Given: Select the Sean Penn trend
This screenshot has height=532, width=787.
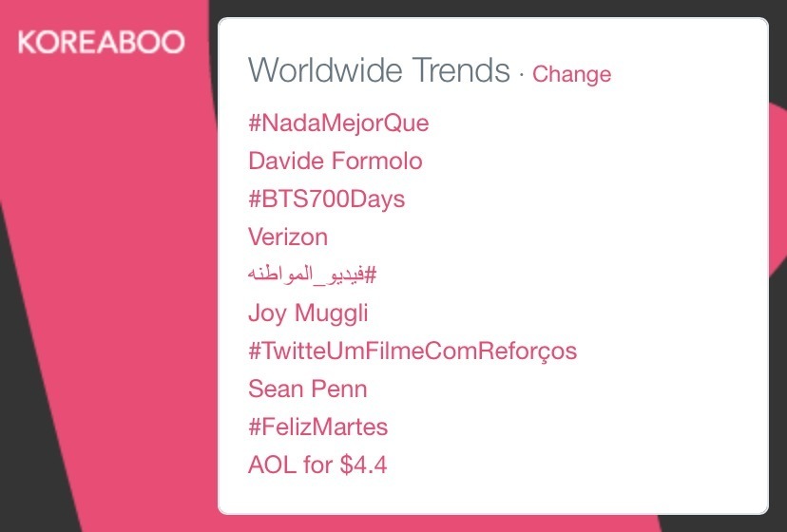Looking at the screenshot, I should tap(308, 389).
